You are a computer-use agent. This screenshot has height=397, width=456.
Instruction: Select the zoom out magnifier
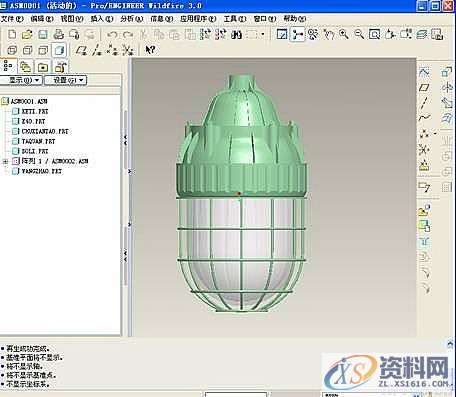click(359, 34)
